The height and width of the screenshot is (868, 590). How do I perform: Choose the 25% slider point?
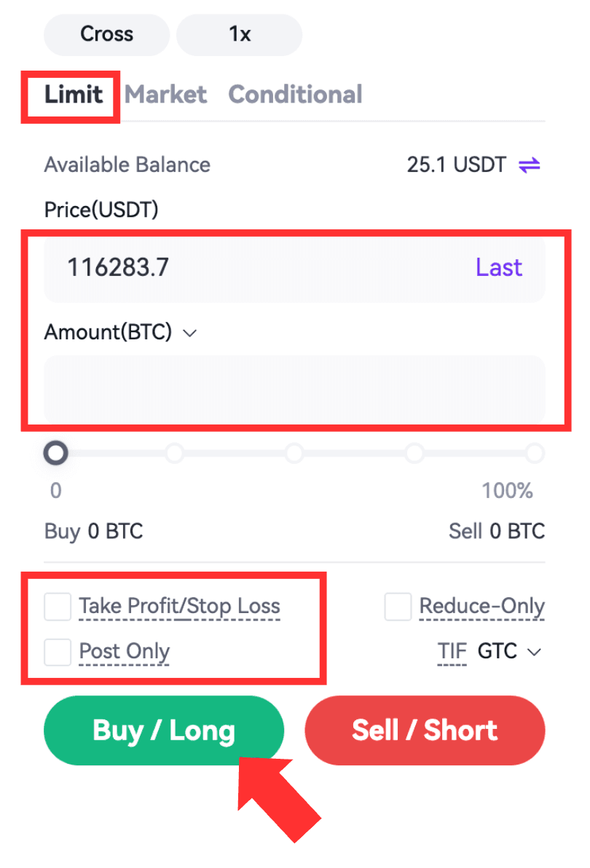(175, 454)
